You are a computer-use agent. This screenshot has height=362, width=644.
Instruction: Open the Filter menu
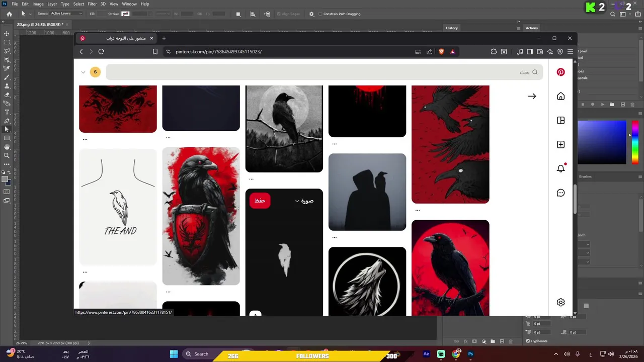pos(92,4)
